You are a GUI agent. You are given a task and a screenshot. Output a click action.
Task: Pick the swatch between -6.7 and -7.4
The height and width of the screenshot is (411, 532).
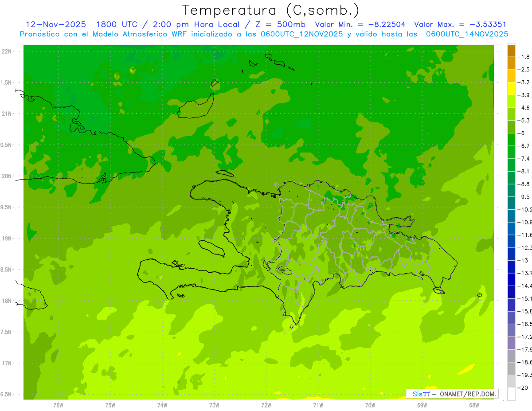511,152
